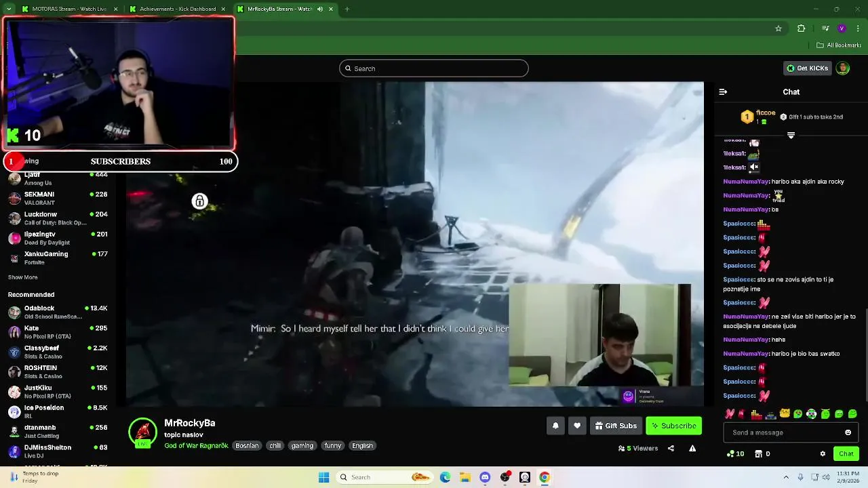This screenshot has height=488, width=868.
Task: Insert the yellow cat emote from quick emotes
Action: pyautogui.click(x=784, y=413)
